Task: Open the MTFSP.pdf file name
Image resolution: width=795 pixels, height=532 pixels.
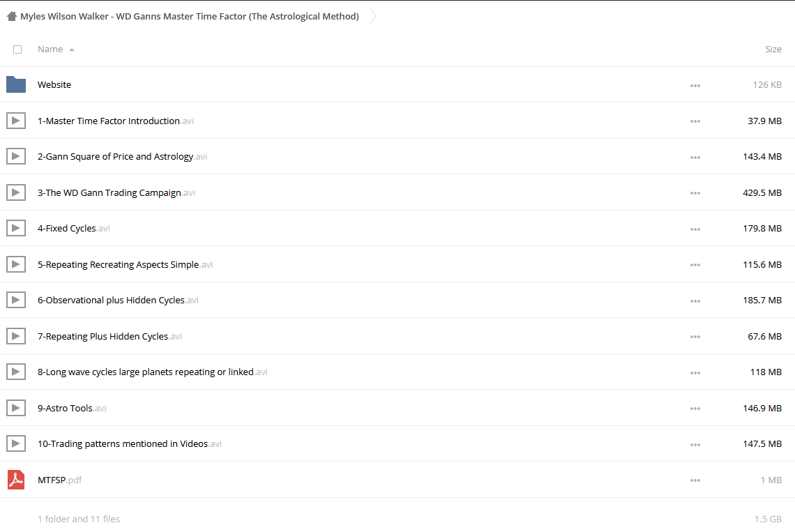Action: [x=59, y=480]
